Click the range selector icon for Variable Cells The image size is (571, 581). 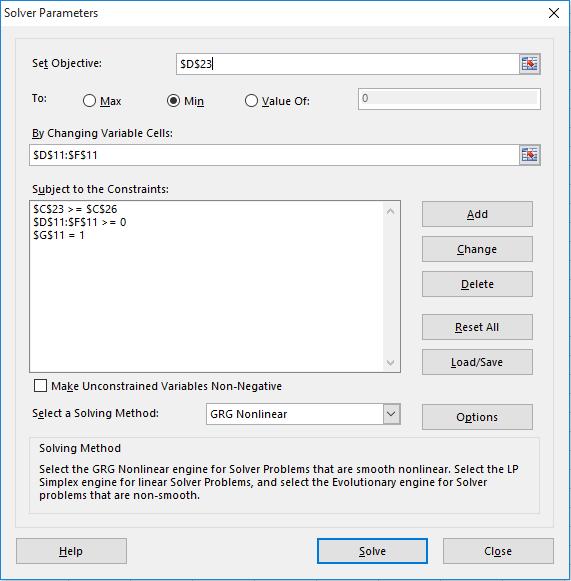click(529, 155)
